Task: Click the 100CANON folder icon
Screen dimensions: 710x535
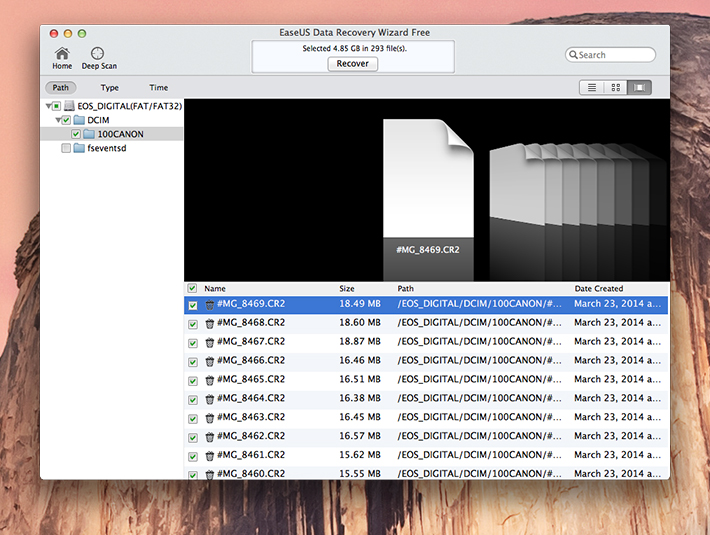Action: (89, 134)
